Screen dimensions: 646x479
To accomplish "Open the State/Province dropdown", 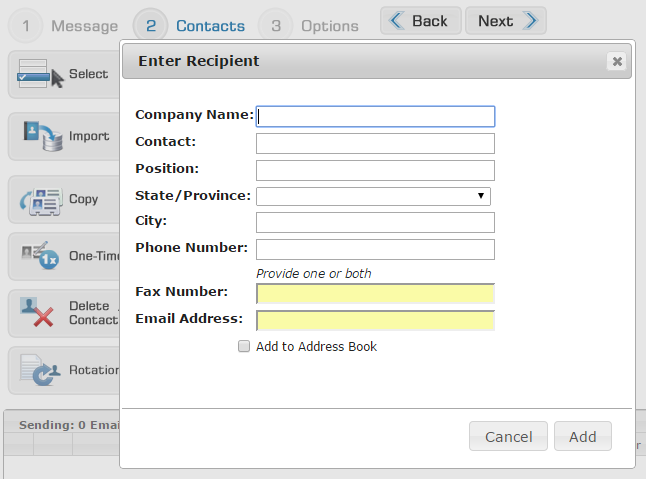I will 373,196.
